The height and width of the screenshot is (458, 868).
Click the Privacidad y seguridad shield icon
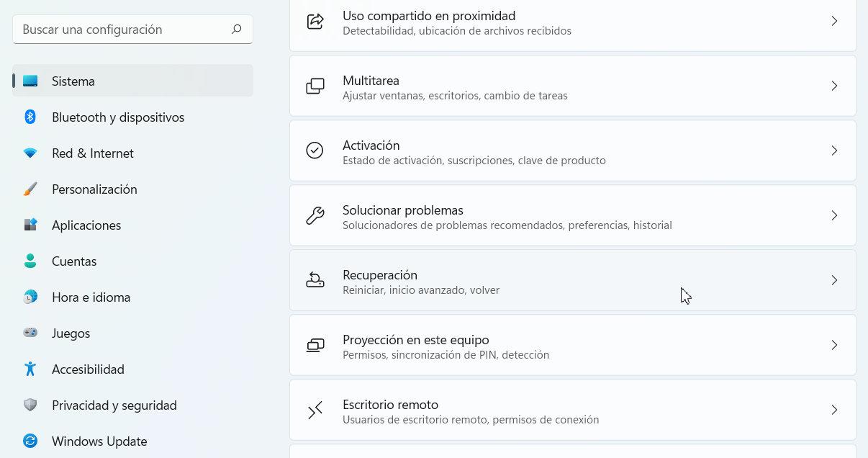pos(30,405)
